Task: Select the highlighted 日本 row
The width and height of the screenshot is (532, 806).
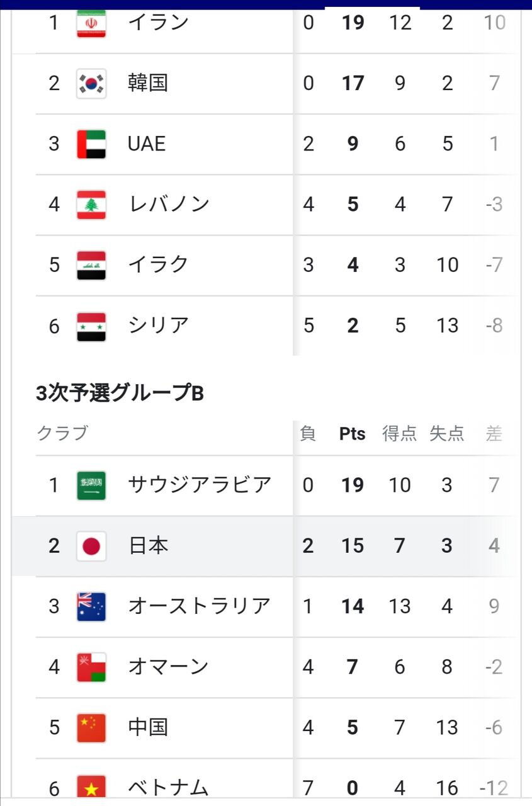Action: (266, 546)
